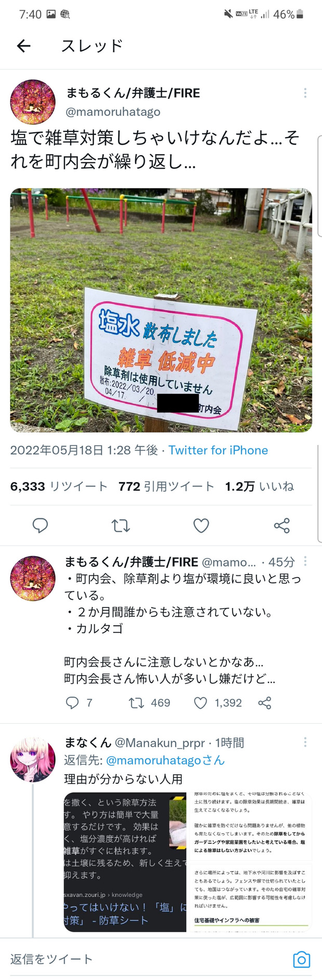Like the main tweet with the heart icon
This screenshot has width=322, height=980.
click(x=201, y=526)
